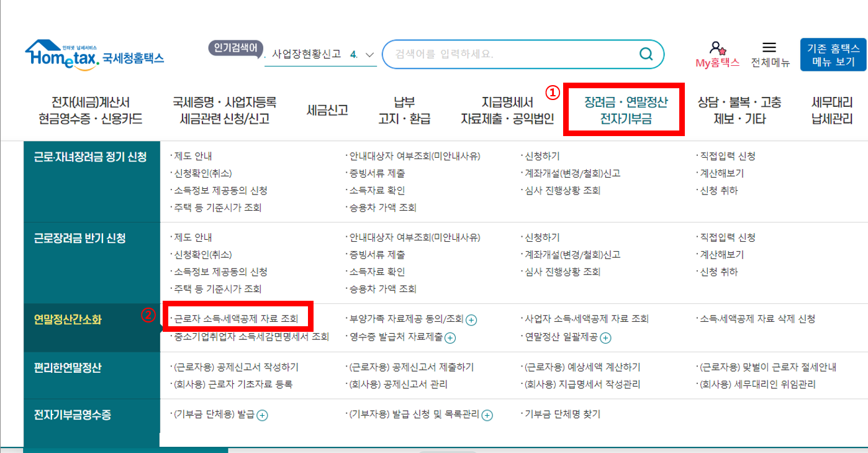Open 전체메뉴 via the hamburger icon

point(769,47)
